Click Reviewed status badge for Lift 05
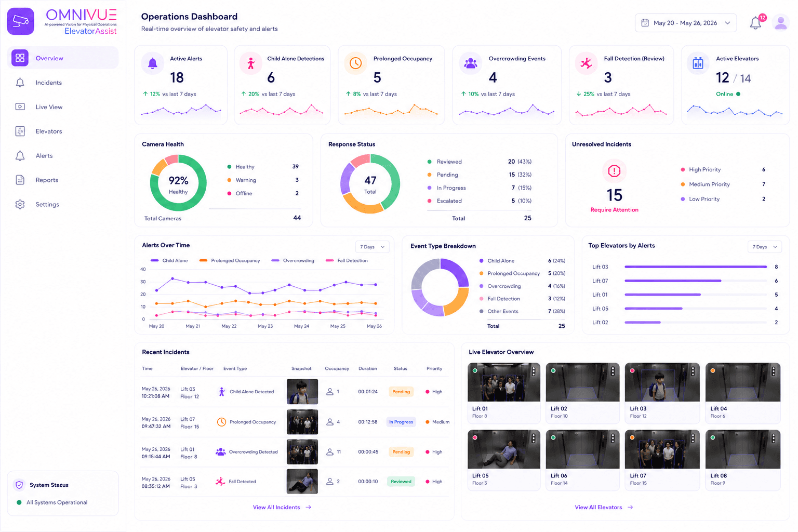The image size is (798, 532). pyautogui.click(x=401, y=482)
